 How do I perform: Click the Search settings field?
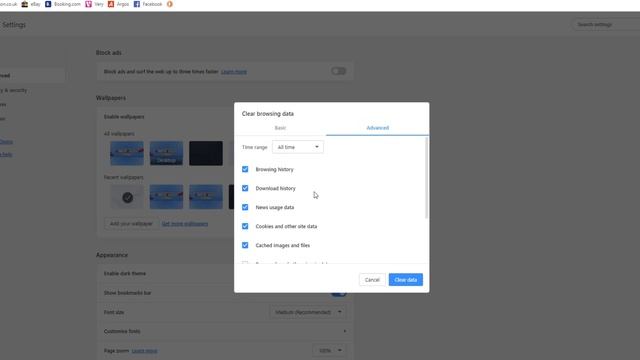pyautogui.click(x=606, y=24)
